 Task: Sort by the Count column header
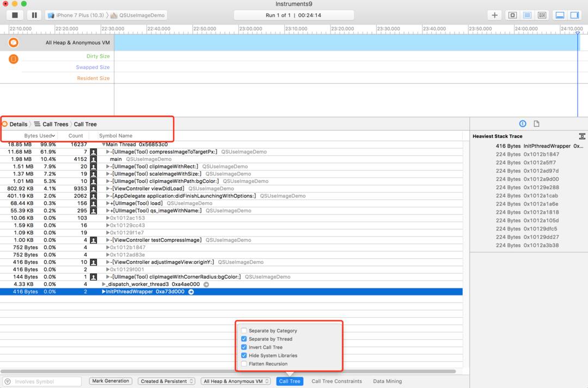[76, 136]
